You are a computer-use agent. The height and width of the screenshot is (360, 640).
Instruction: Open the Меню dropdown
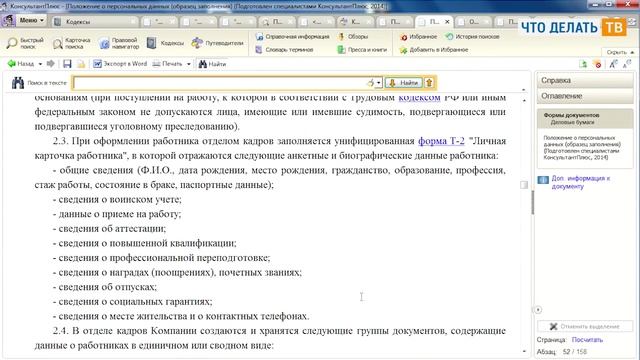[31, 20]
